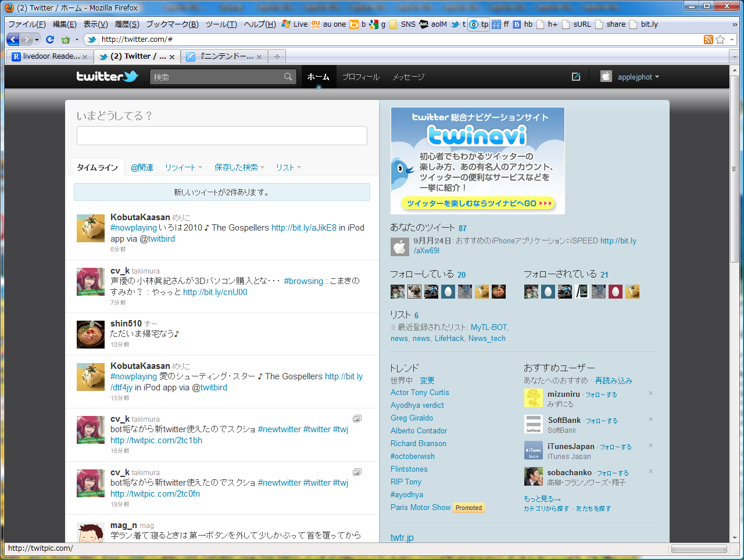744x560 pixels.
Task: Click the RSS feed icon in address bar
Action: coord(708,40)
